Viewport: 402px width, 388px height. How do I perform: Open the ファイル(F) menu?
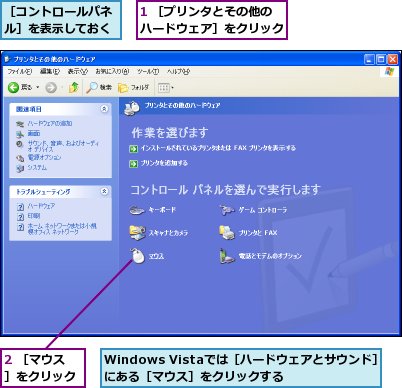pyautogui.click(x=20, y=71)
